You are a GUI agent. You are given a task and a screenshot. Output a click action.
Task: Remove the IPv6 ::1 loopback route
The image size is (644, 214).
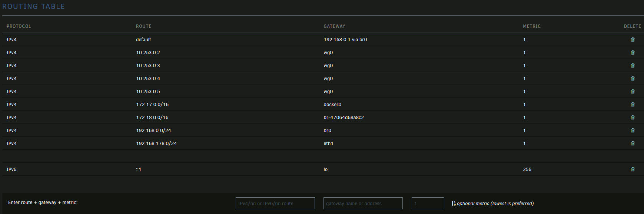pyautogui.click(x=633, y=169)
